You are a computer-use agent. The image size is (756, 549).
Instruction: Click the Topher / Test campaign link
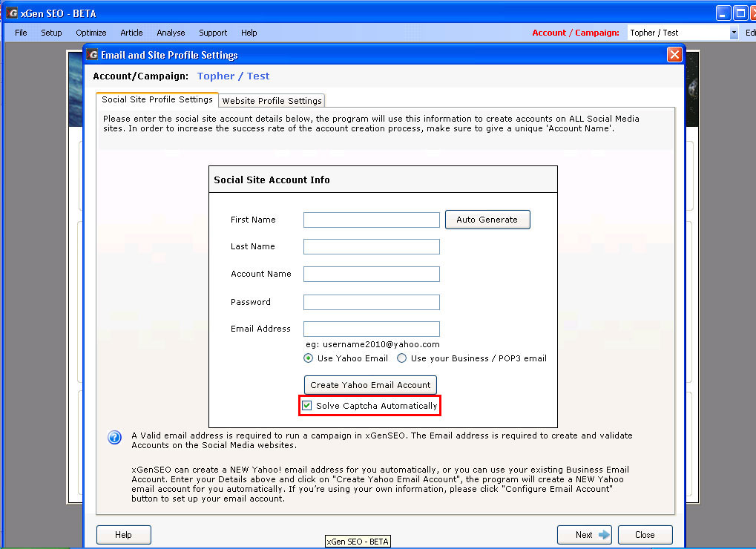[234, 76]
